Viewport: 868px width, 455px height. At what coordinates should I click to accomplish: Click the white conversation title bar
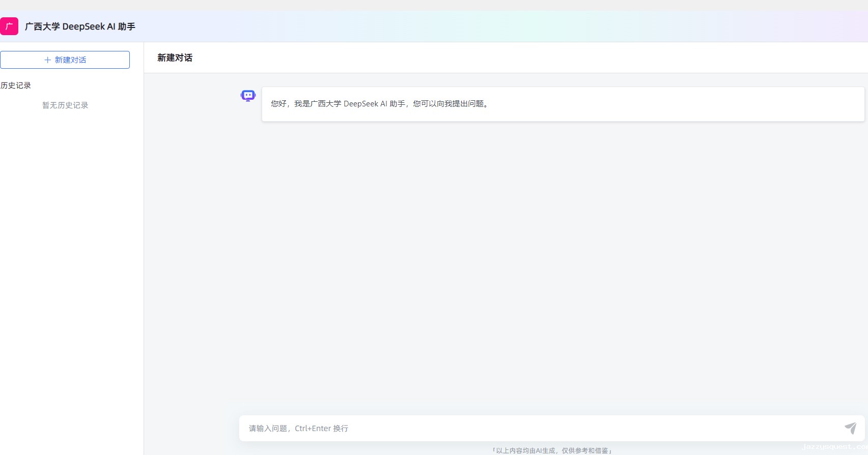point(509,58)
